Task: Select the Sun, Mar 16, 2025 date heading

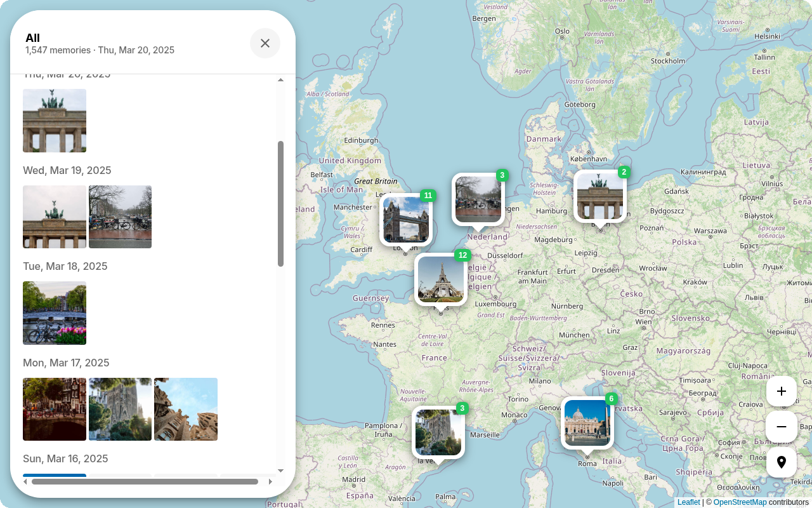Action: pyautogui.click(x=65, y=458)
